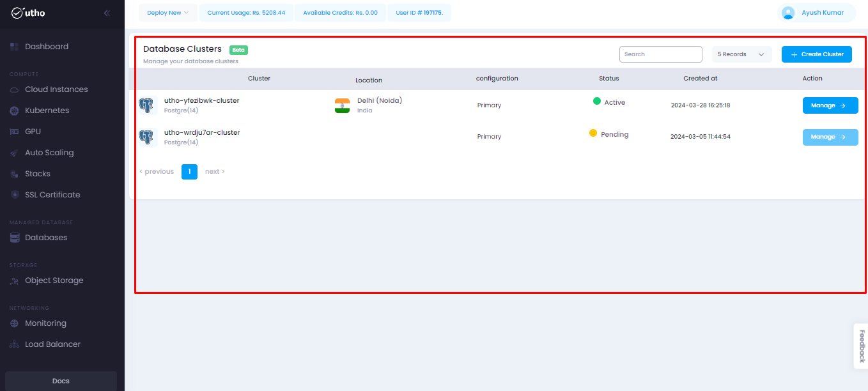Click the Beta badge

point(238,50)
